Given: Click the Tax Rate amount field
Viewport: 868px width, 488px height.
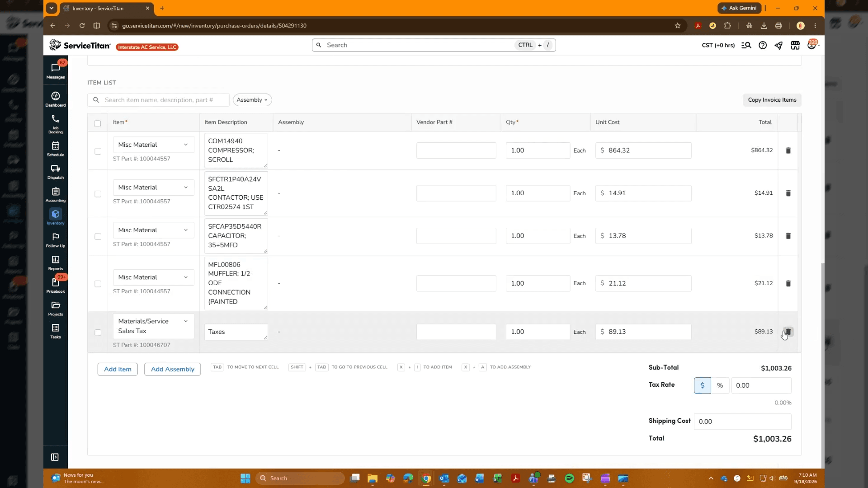Looking at the screenshot, I should [x=761, y=385].
